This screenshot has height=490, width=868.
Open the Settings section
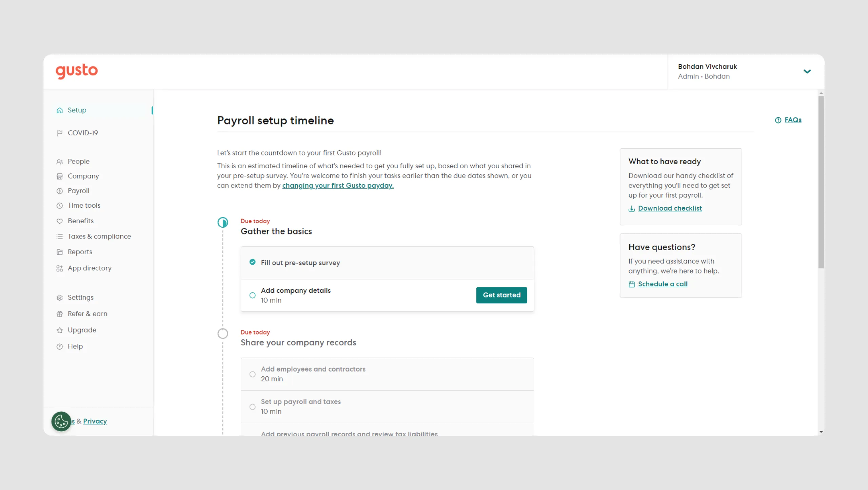80,297
